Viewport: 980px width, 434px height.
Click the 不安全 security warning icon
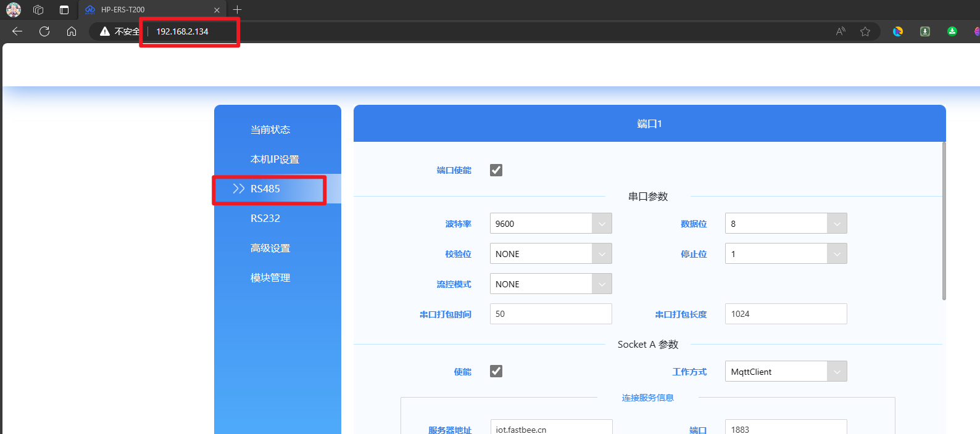(x=105, y=31)
